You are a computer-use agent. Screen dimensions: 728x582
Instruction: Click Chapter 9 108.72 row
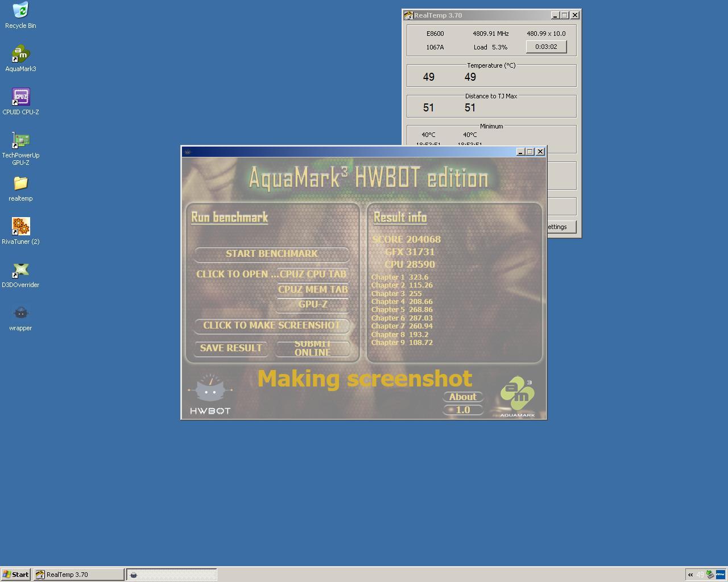coord(402,343)
